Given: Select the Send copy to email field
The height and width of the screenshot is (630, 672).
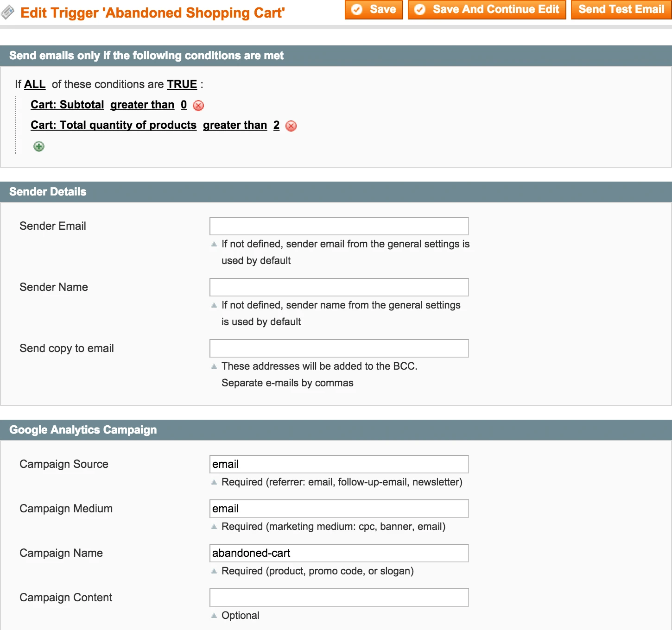Looking at the screenshot, I should 339,348.
